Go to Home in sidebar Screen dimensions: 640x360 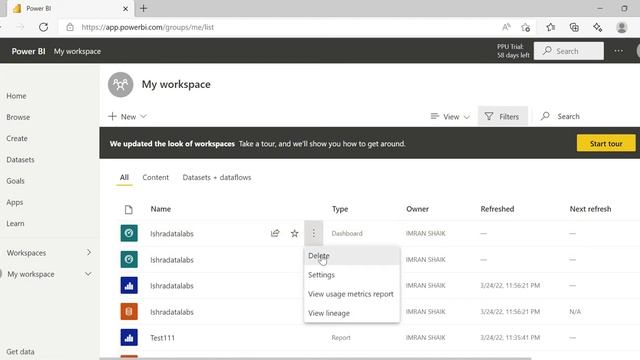coord(16,96)
